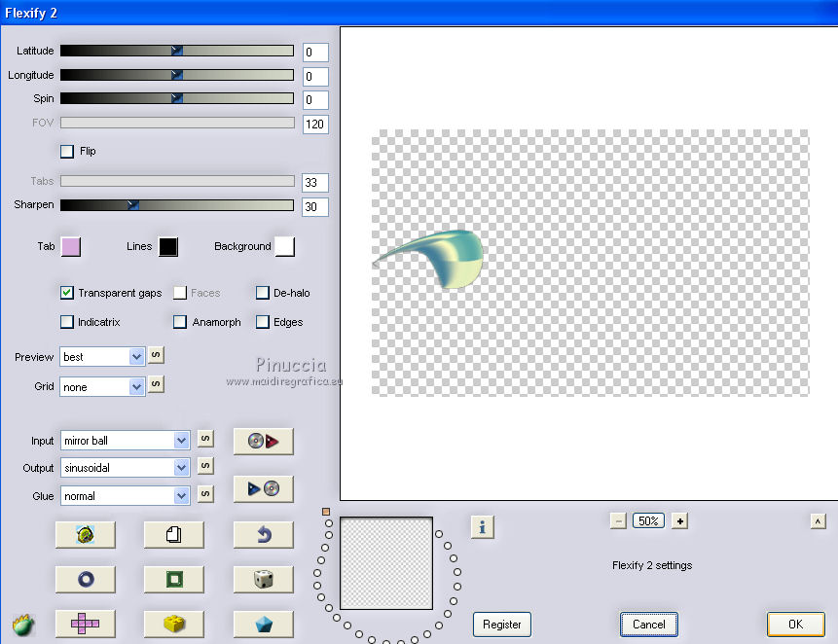Confirm with the OK button
The width and height of the screenshot is (838, 644).
coord(796,625)
